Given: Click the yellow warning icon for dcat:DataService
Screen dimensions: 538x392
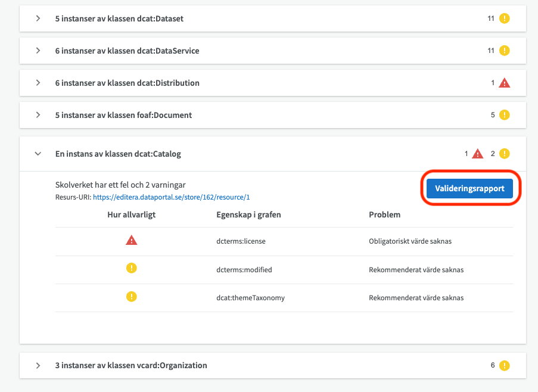Looking at the screenshot, I should pyautogui.click(x=504, y=51).
